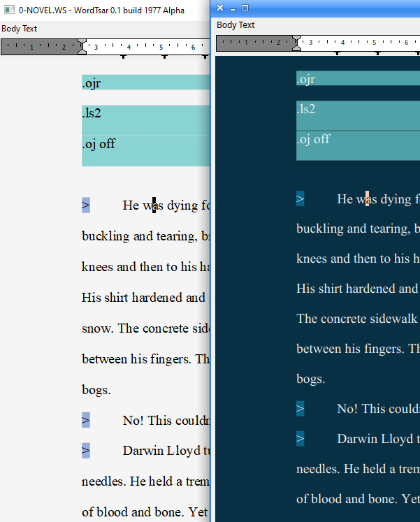The height and width of the screenshot is (522, 420).
Task: Close the dark-themed window
Action: pos(220,8)
